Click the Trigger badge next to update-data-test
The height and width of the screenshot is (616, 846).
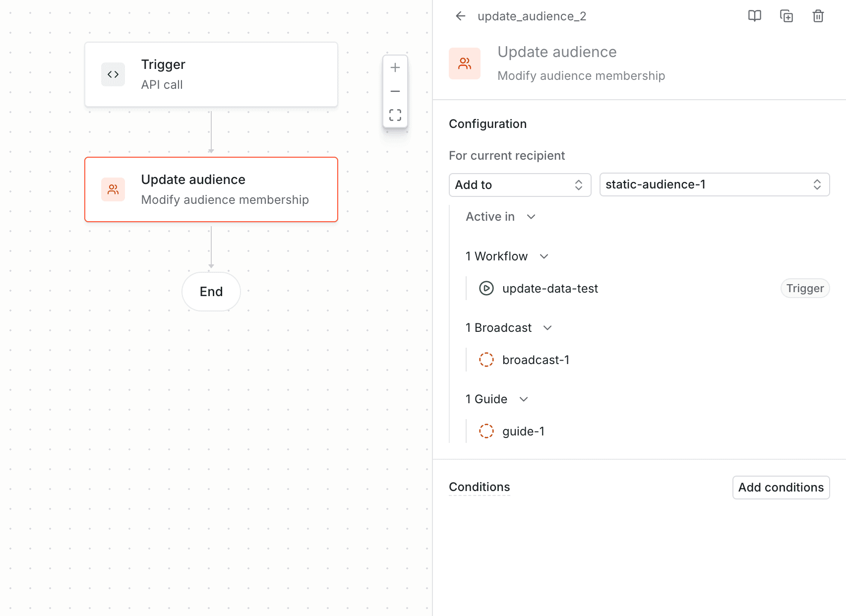pos(805,288)
